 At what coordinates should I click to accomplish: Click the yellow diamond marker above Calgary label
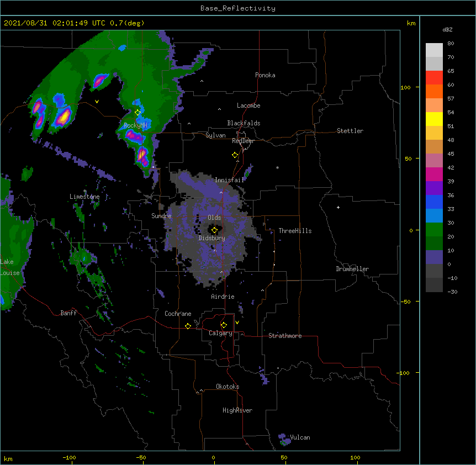(224, 325)
